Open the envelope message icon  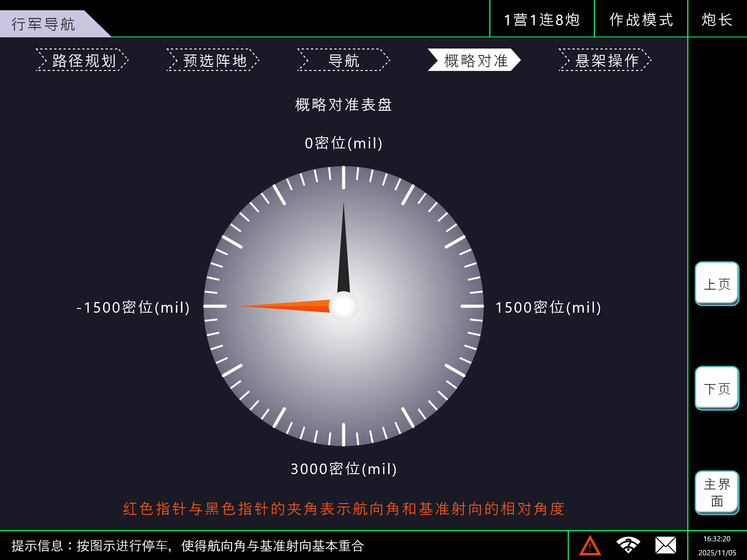[665, 545]
